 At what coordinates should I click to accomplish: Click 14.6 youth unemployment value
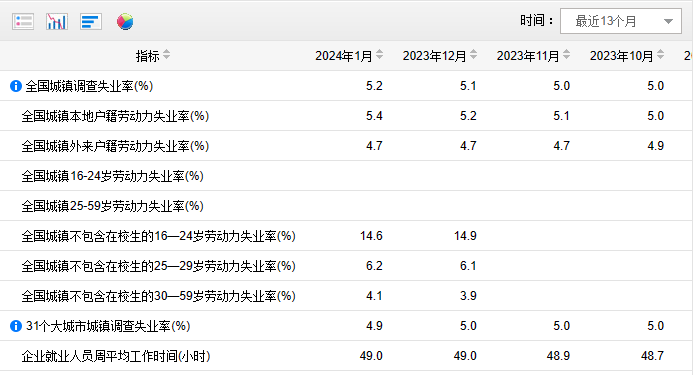371,236
